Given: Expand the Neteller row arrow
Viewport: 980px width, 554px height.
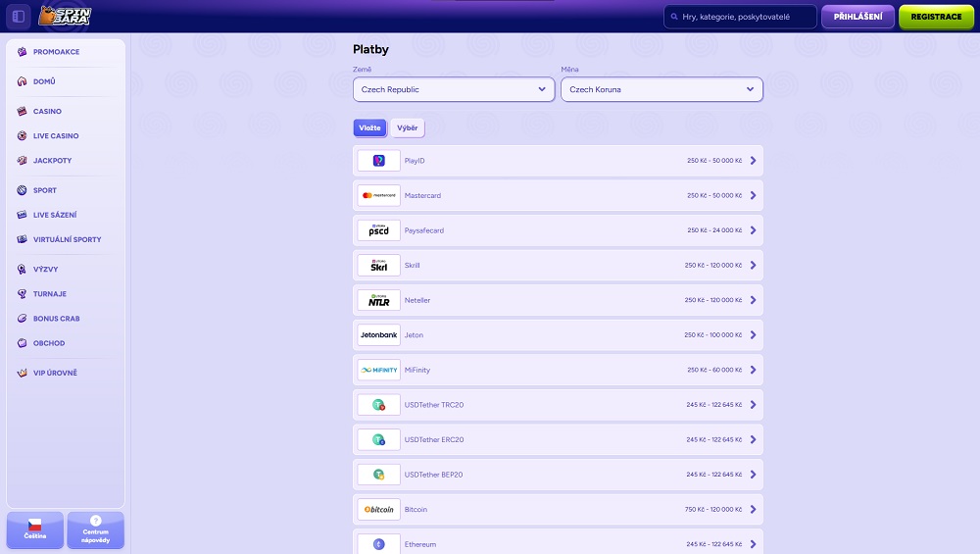Looking at the screenshot, I should [x=753, y=300].
